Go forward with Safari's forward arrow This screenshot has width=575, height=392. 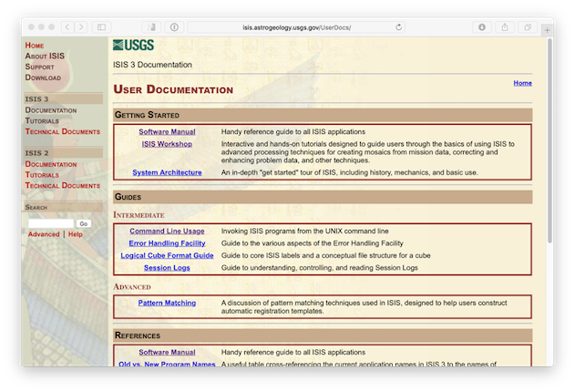pyautogui.click(x=81, y=27)
